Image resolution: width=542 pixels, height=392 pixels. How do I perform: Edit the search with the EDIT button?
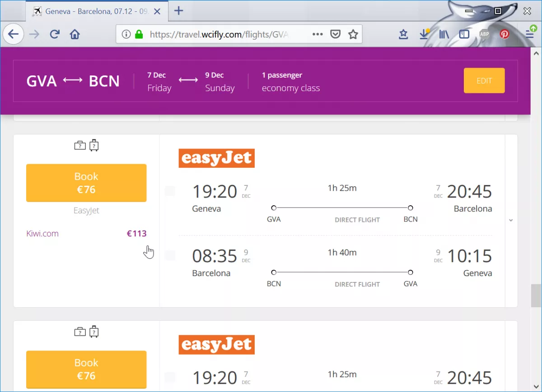484,81
